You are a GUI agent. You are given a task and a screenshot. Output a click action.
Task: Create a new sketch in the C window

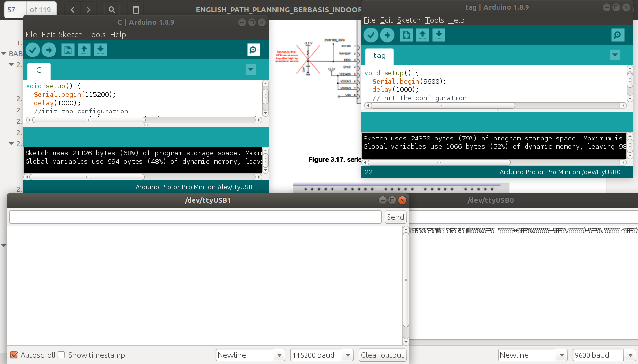pos(68,50)
